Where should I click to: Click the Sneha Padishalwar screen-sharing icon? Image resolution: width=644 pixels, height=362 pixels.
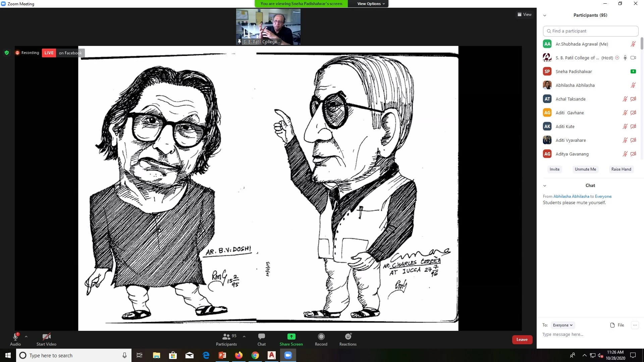(x=633, y=71)
